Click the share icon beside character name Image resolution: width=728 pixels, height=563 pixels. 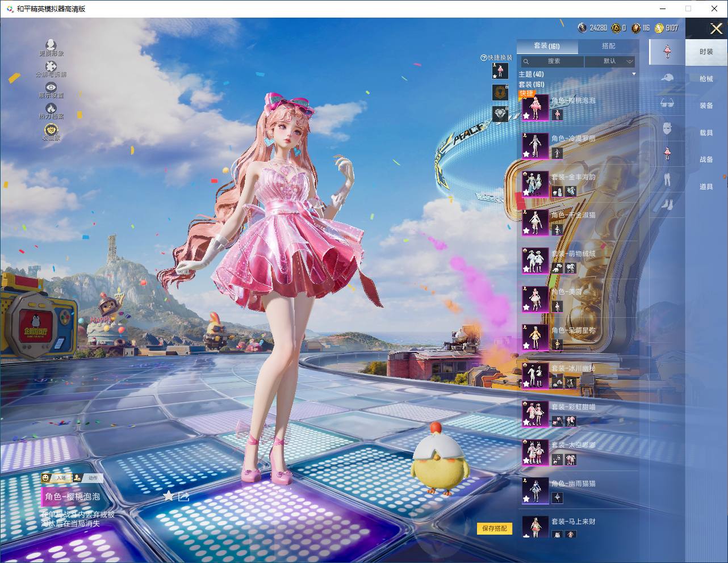183,497
